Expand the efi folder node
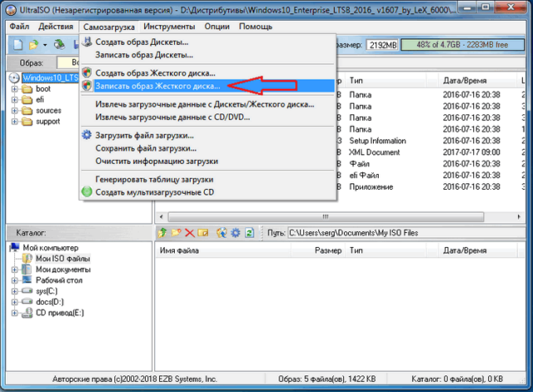 point(15,100)
